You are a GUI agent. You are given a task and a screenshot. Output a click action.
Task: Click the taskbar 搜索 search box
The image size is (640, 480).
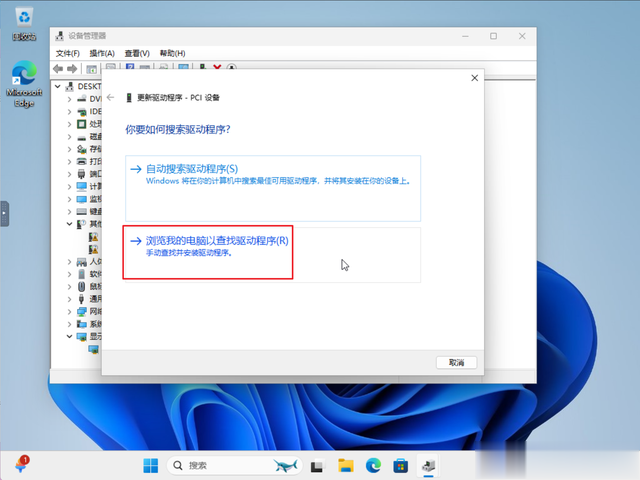pos(235,465)
